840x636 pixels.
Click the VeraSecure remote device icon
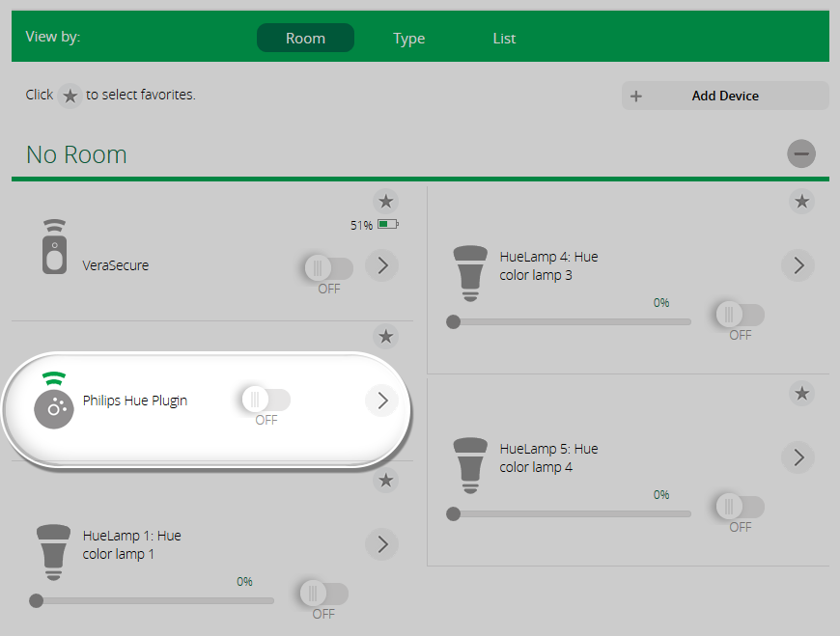point(54,247)
